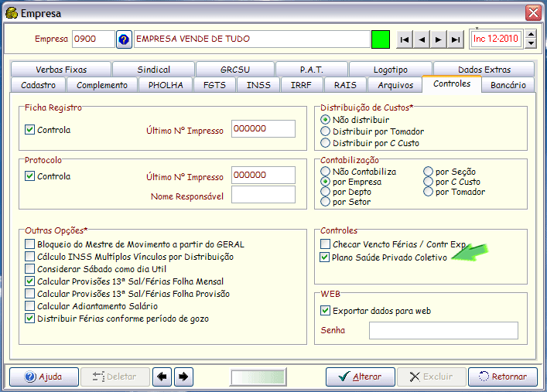Uncheck Plano Saúde Privado Coletivo

(x=325, y=257)
